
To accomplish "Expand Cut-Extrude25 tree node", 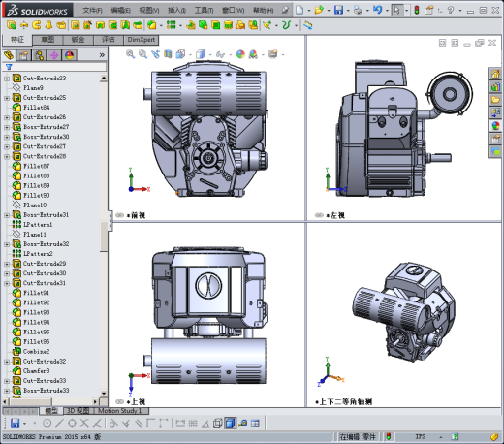I will (7, 98).
